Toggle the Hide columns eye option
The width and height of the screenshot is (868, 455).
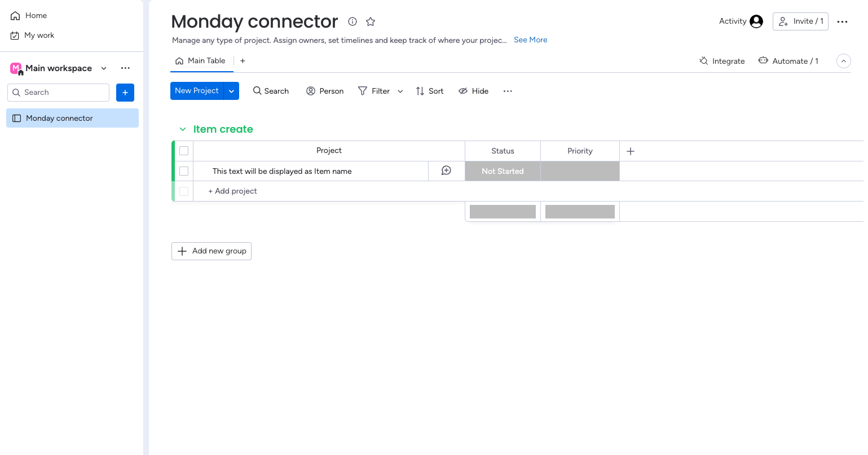(473, 91)
